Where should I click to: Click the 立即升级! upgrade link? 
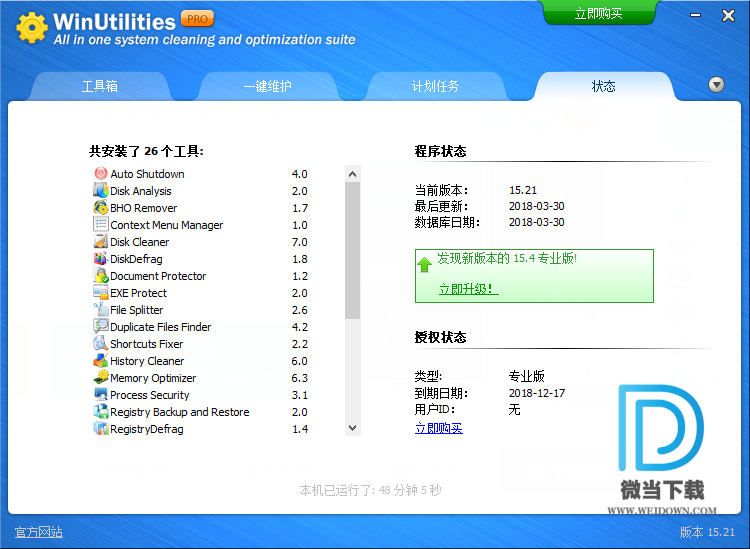pos(469,289)
